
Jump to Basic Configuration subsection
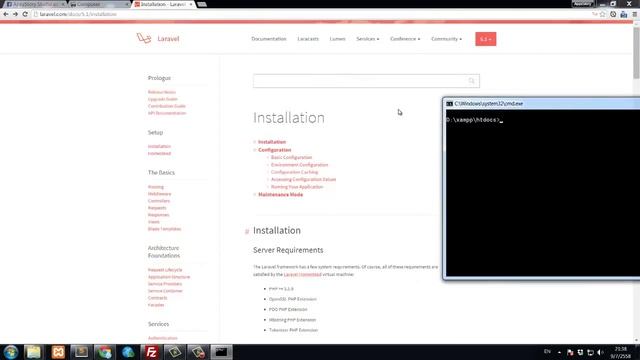point(291,158)
